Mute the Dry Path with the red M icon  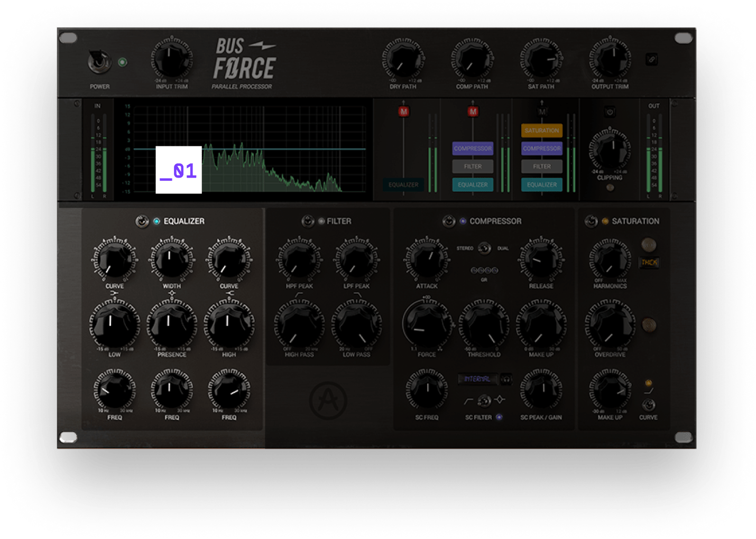(x=404, y=111)
